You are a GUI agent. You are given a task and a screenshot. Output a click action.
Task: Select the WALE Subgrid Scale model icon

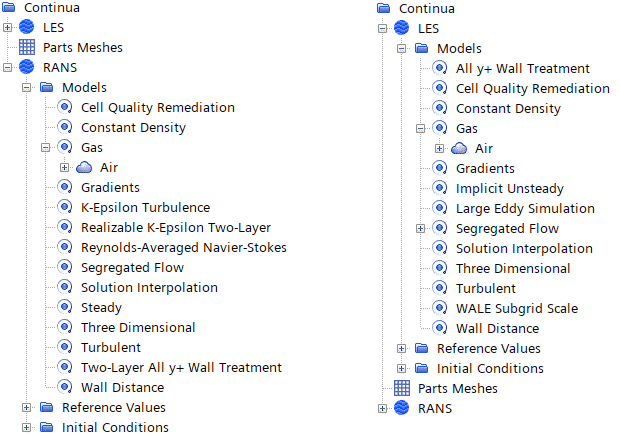440,308
